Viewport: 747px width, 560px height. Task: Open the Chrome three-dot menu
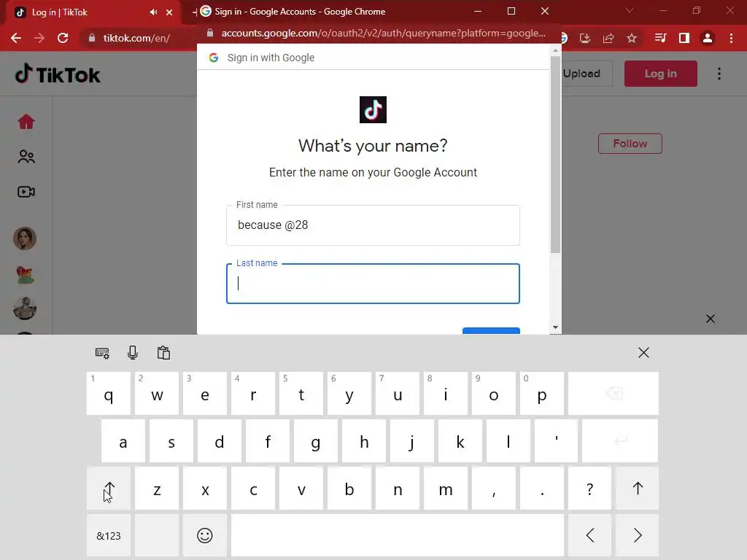pyautogui.click(x=731, y=38)
